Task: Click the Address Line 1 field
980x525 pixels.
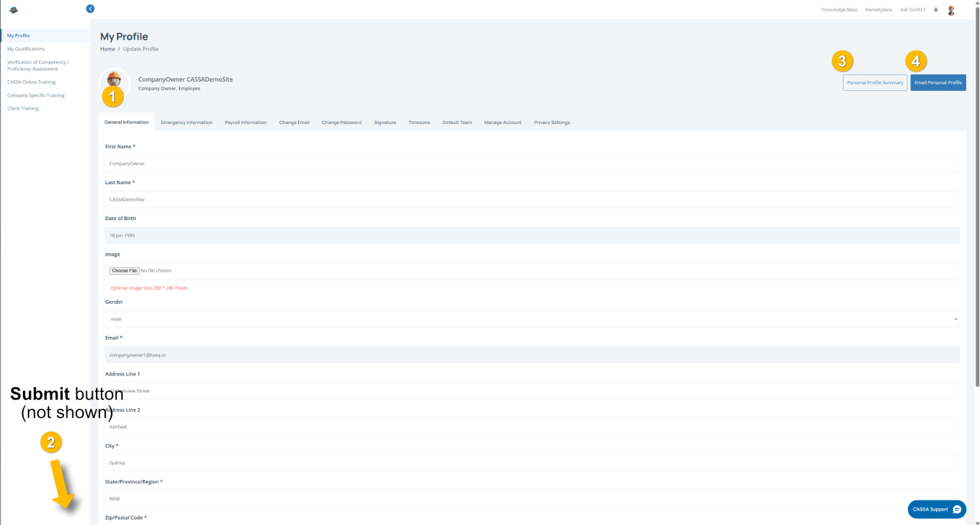Action: click(532, 390)
